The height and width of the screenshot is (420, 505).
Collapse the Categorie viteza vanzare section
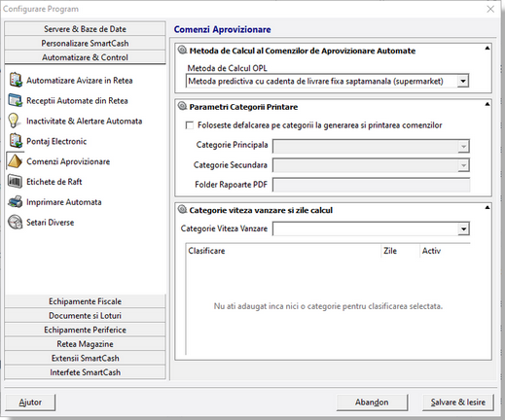[487, 207]
